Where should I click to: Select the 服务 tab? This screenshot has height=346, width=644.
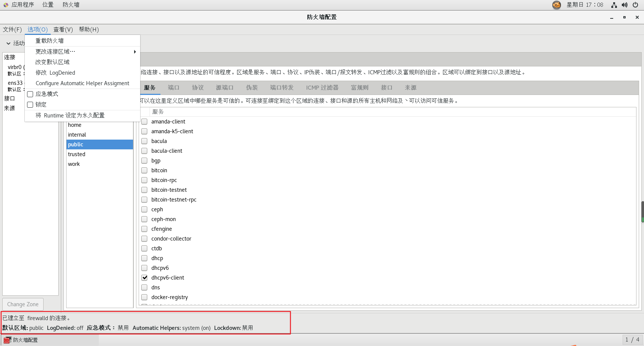[x=150, y=87]
